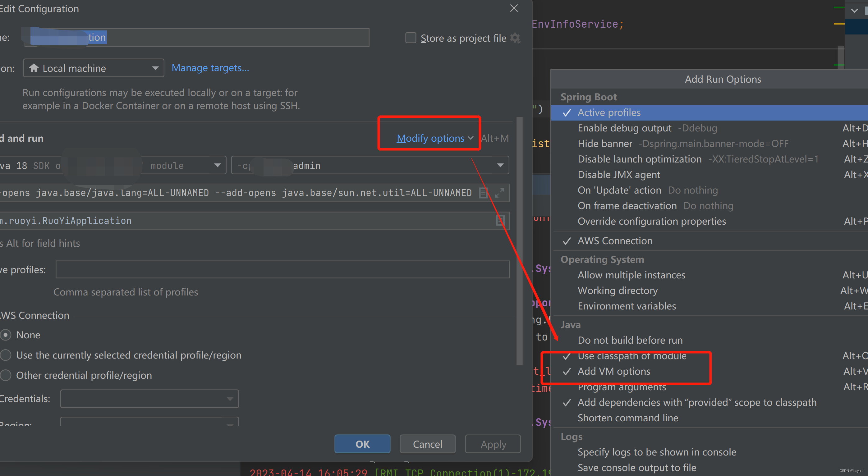Click the dialog's vertical scrollbar
This screenshot has width=868, height=476.
[519, 241]
